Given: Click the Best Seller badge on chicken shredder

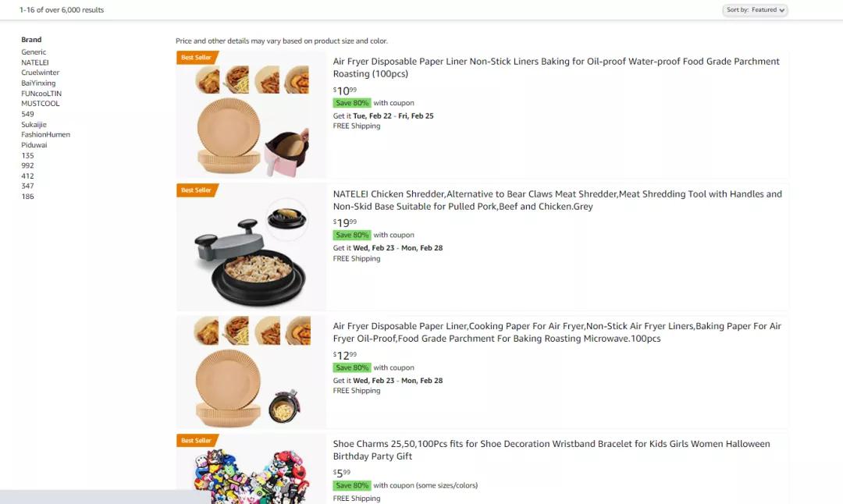Looking at the screenshot, I should tap(197, 190).
